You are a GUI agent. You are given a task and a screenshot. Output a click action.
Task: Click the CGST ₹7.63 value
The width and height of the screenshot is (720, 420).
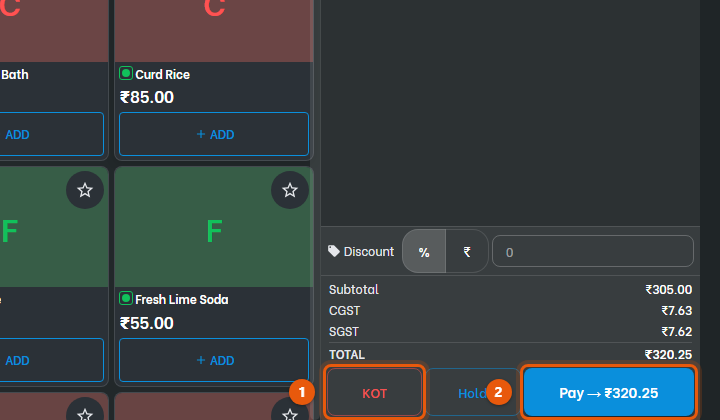coord(676,311)
